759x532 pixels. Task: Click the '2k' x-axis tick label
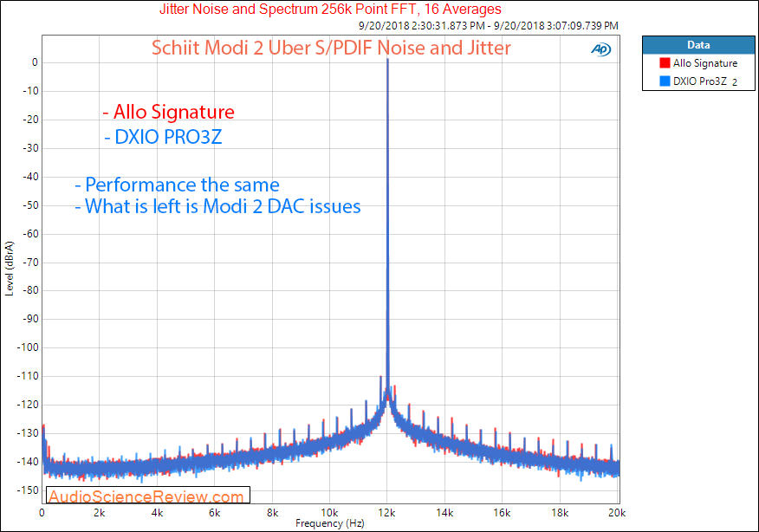point(100,513)
